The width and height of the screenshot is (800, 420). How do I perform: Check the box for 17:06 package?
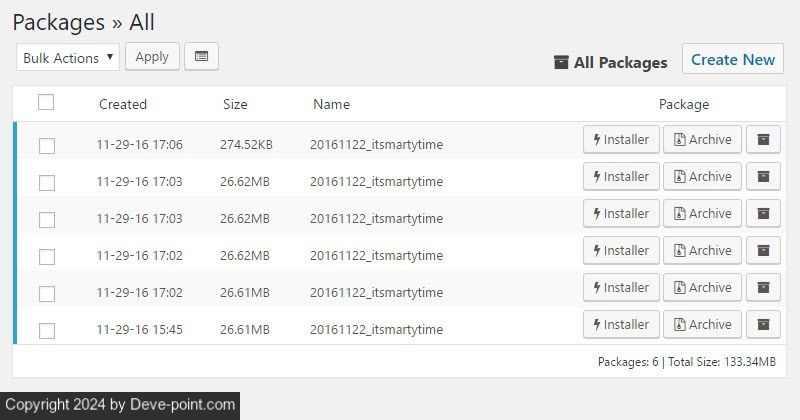tap(47, 146)
